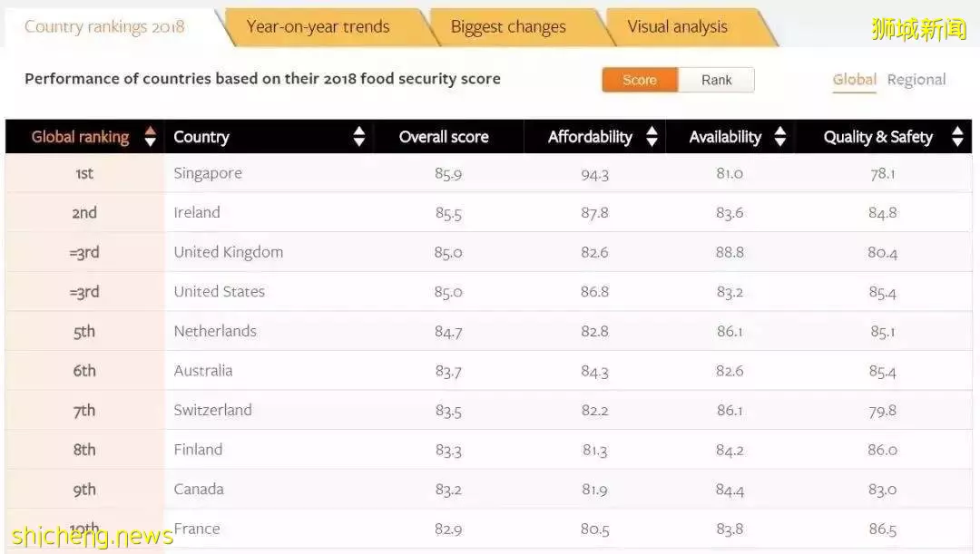980x554 pixels.
Task: Select the Ireland table row
Action: pyautogui.click(x=489, y=212)
